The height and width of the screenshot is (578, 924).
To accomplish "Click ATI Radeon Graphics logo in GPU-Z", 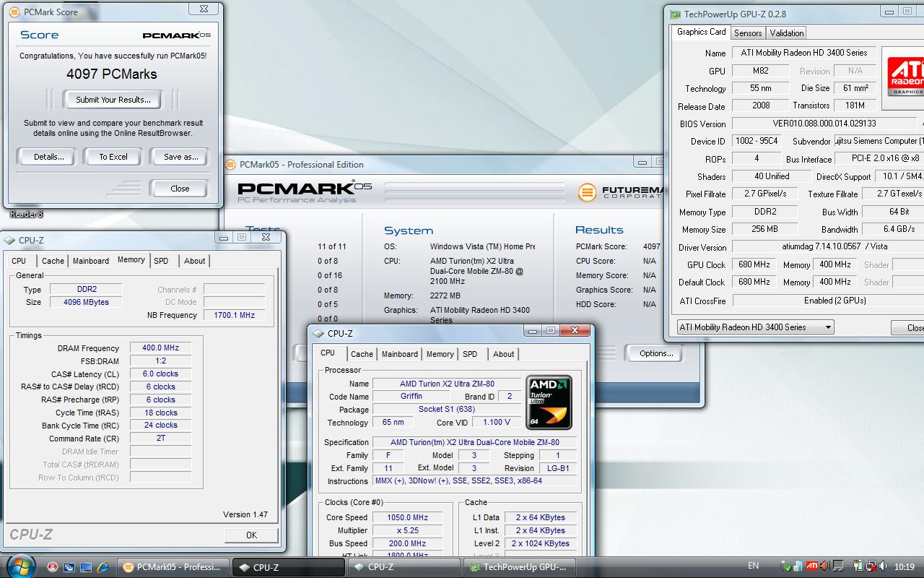I will 904,77.
